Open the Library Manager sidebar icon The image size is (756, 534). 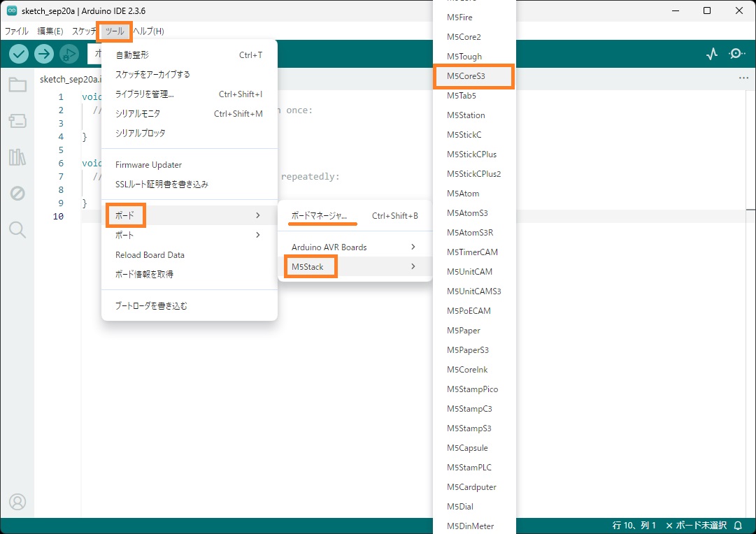tap(17, 157)
